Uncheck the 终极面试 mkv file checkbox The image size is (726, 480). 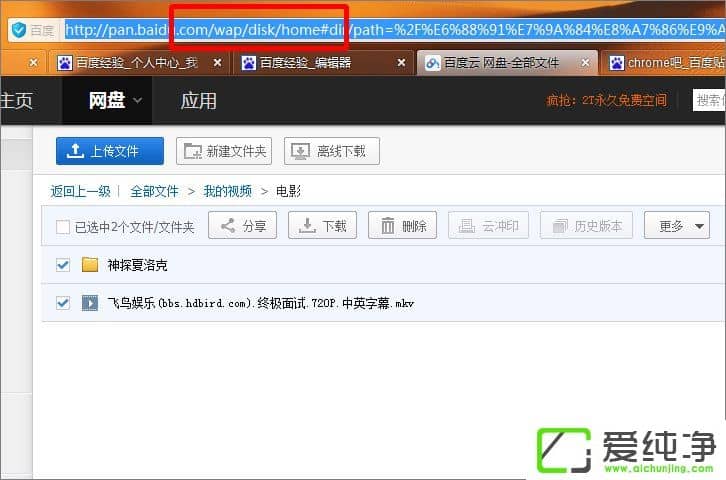[63, 302]
